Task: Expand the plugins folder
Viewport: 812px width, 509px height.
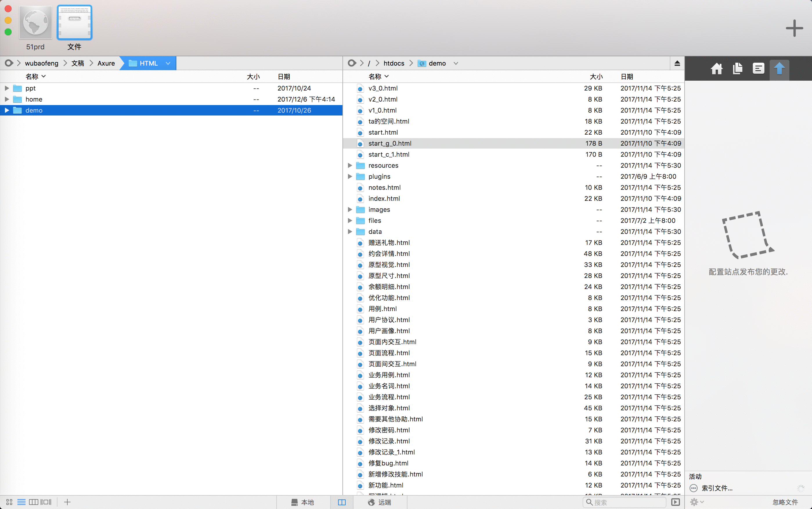Action: coord(350,176)
